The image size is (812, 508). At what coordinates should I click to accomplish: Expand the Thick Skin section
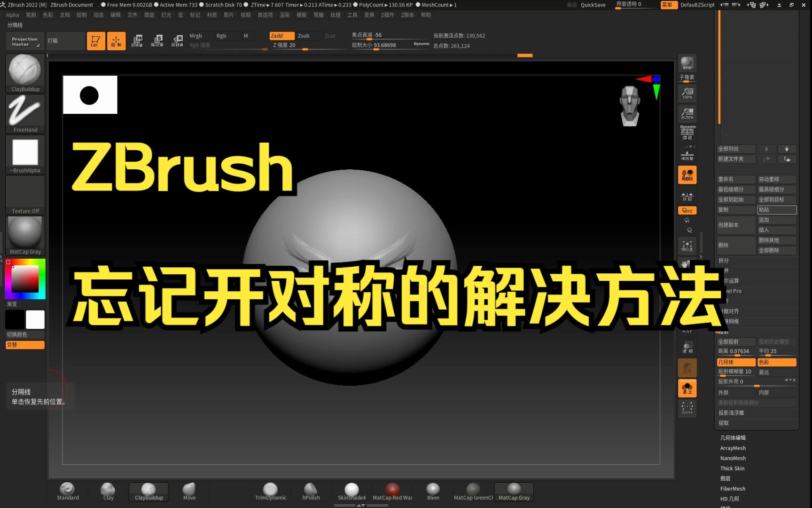pyautogui.click(x=732, y=468)
